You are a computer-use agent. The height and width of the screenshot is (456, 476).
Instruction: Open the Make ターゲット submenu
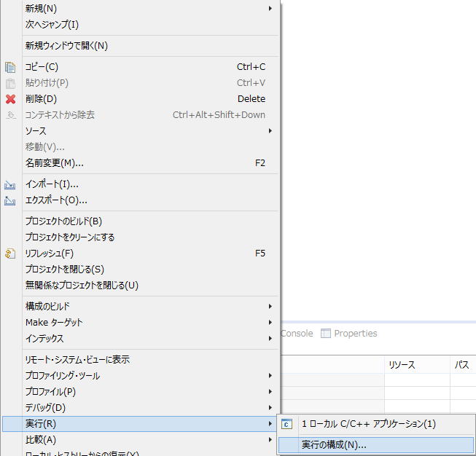pyautogui.click(x=151, y=323)
